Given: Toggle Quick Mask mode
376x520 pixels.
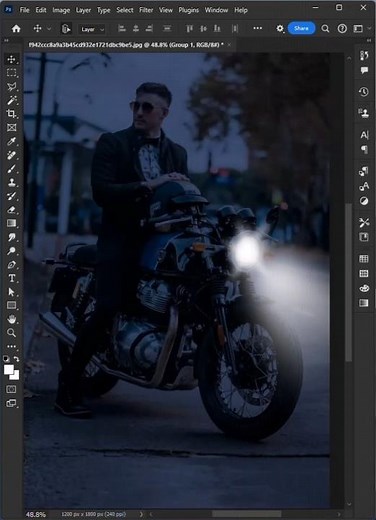Looking at the screenshot, I should tap(11, 389).
